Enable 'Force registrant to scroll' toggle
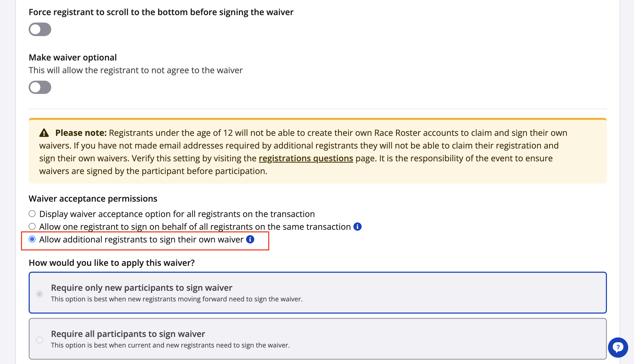Viewport: 634px width, 364px height. 40,29
